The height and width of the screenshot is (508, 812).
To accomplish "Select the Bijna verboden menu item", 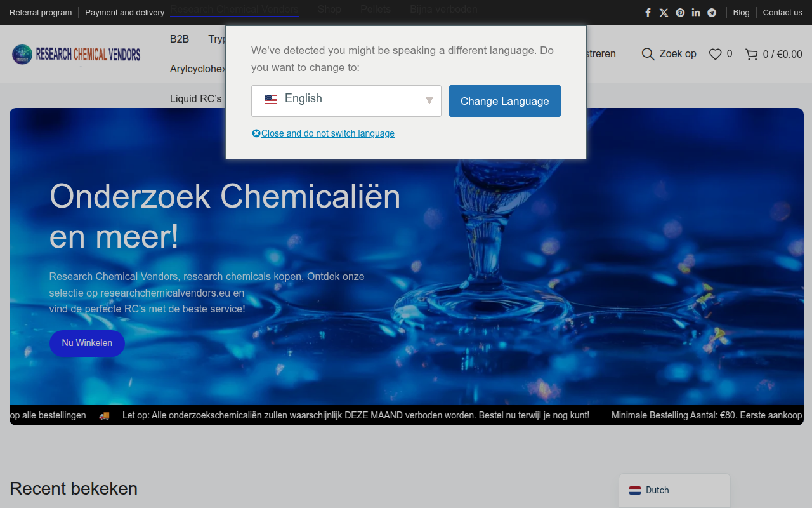I will pos(443,10).
